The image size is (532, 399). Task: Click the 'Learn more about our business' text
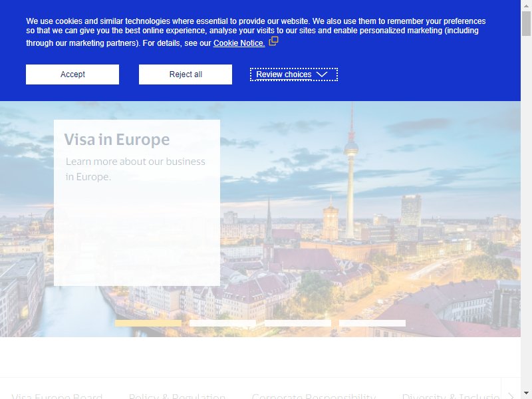(x=136, y=162)
